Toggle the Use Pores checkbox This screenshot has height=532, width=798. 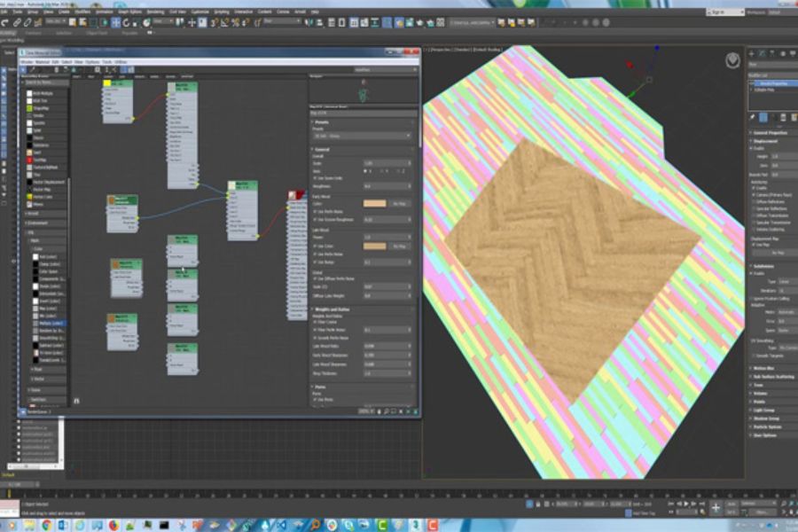(x=314, y=399)
